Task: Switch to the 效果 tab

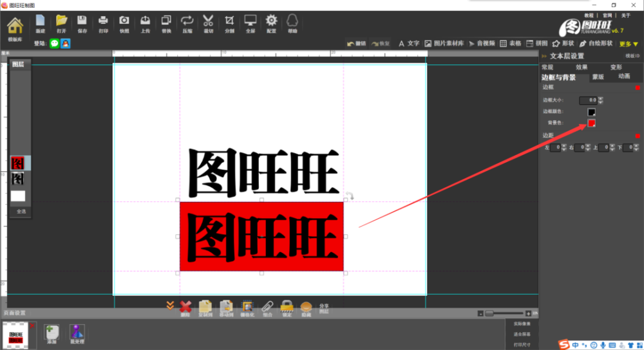Action: pyautogui.click(x=582, y=68)
